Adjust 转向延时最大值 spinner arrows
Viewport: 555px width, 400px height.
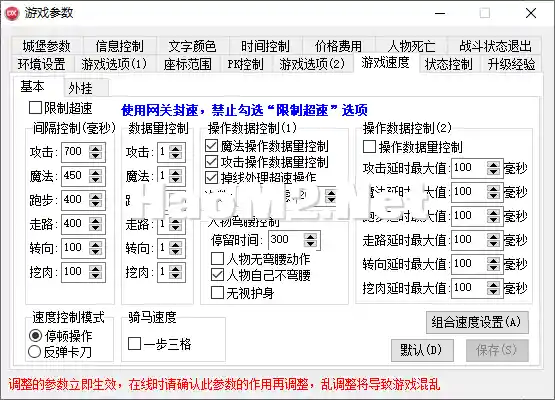(493, 265)
